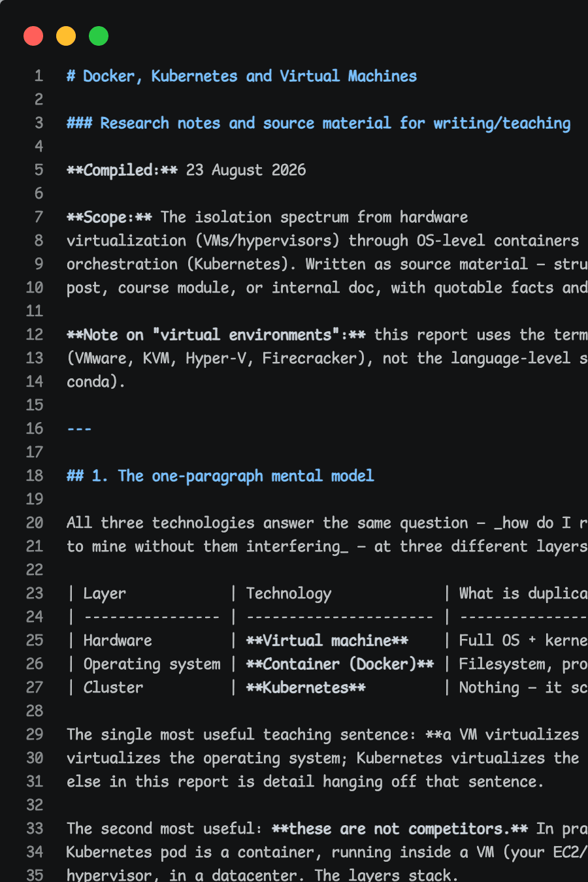Place cursor on the '**Compiled:**' bold label
588x882 pixels.
(x=122, y=170)
